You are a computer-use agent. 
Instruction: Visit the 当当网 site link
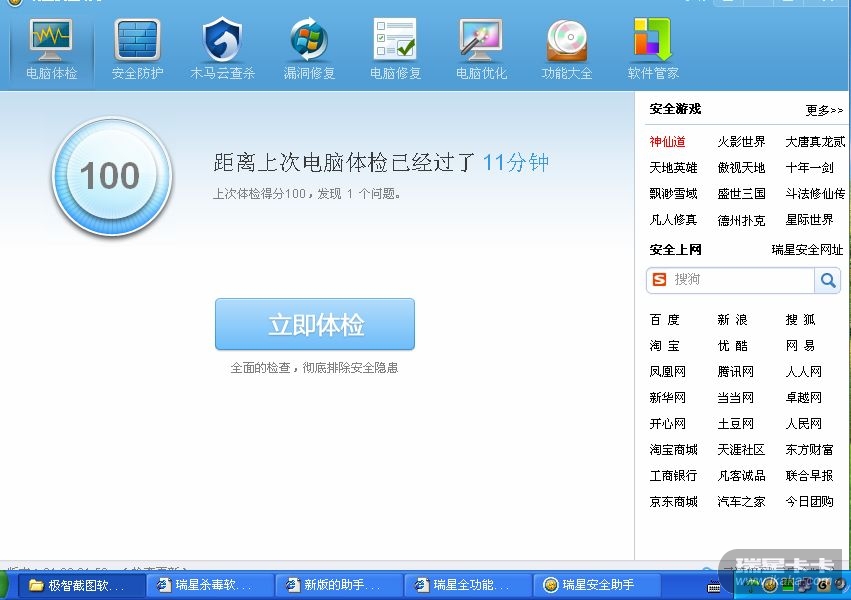[735, 398]
